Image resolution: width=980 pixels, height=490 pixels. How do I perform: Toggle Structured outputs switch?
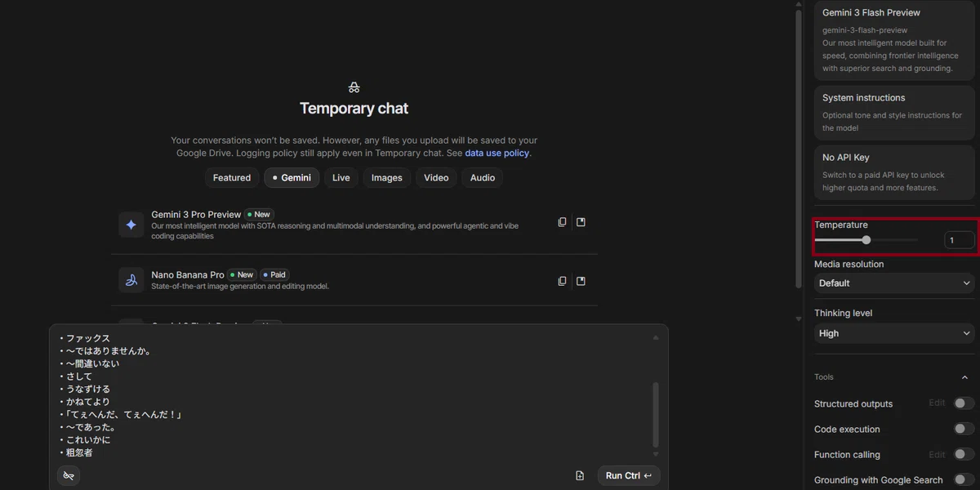964,403
